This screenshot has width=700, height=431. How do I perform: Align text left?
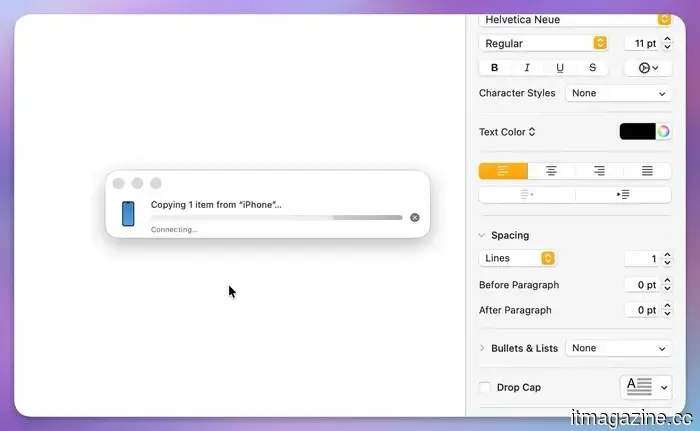coord(503,171)
